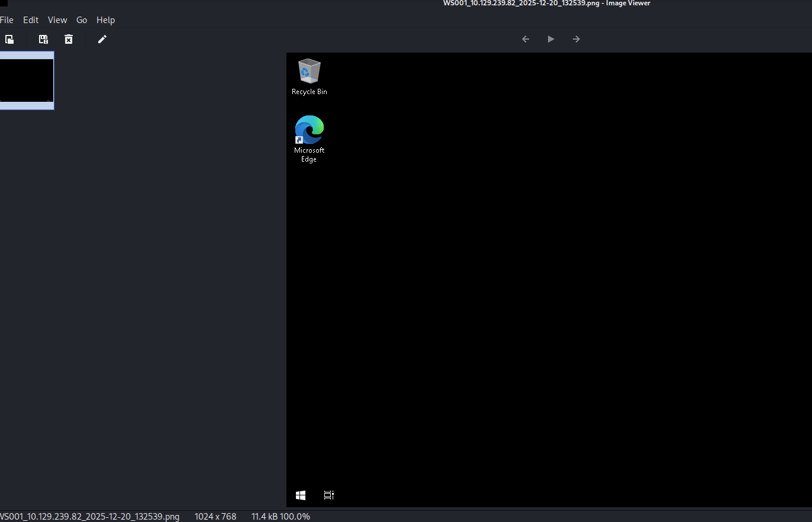Click the Task View icon in the image
The height and width of the screenshot is (522, 812).
(329, 495)
